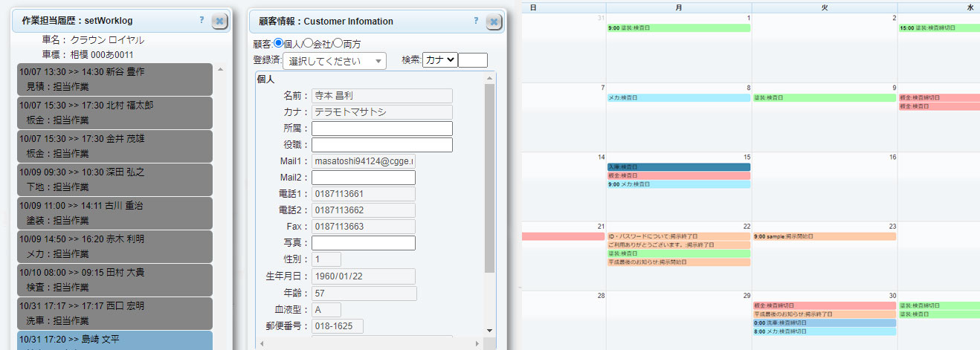The width and height of the screenshot is (980, 350).
Task: Click the worklog list scroll-up arrow
Action: [220, 69]
